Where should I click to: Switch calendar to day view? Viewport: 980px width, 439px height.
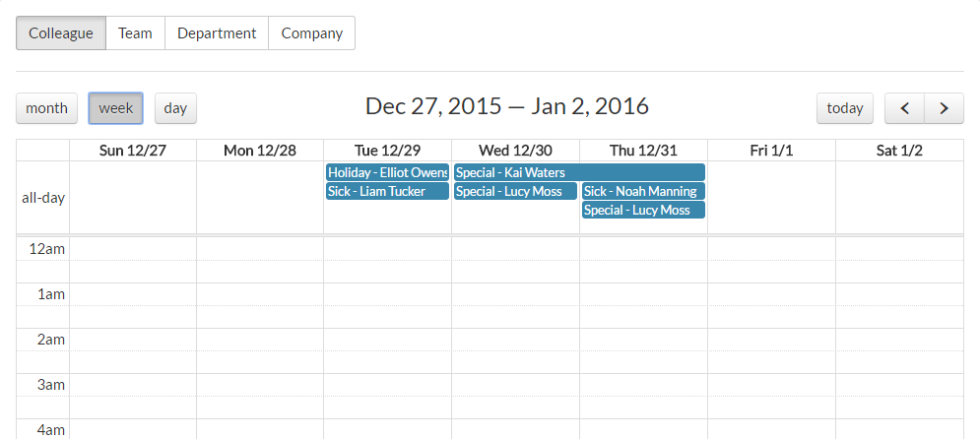pos(175,108)
